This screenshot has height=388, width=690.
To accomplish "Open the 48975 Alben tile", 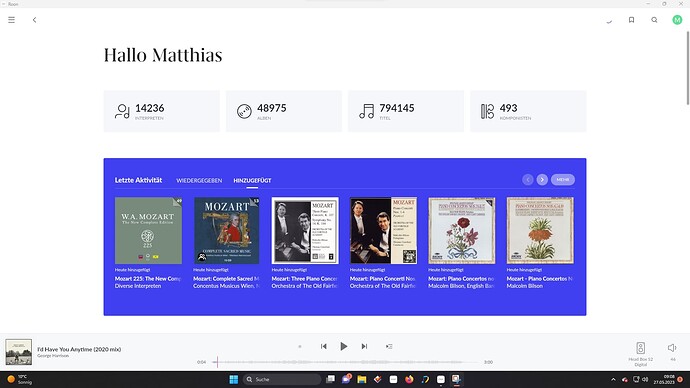I will 284,111.
